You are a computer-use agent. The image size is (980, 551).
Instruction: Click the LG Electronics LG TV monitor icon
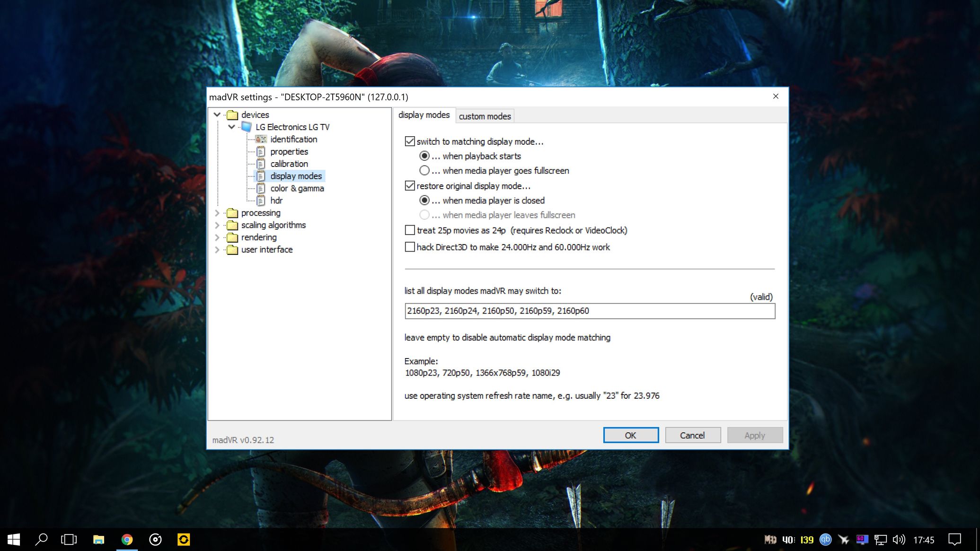[247, 127]
